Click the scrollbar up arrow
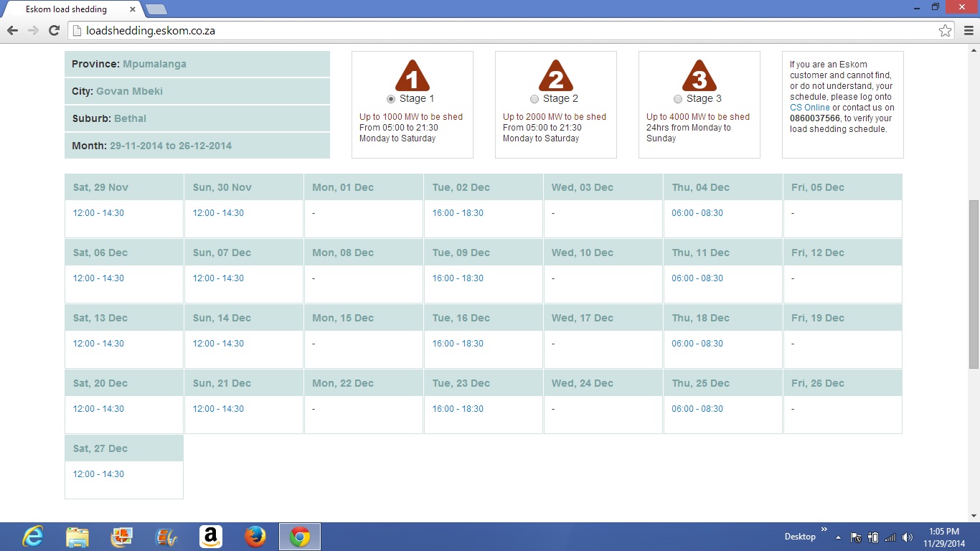Screen dimensions: 980x551 tap(974, 50)
